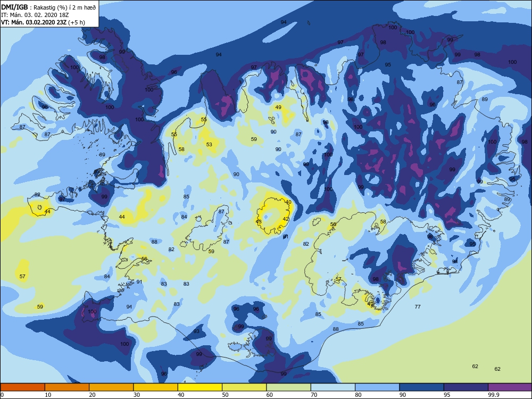The height and width of the screenshot is (399, 532).
Task: Click the value 42 on the central glacier
Action: 286,219
